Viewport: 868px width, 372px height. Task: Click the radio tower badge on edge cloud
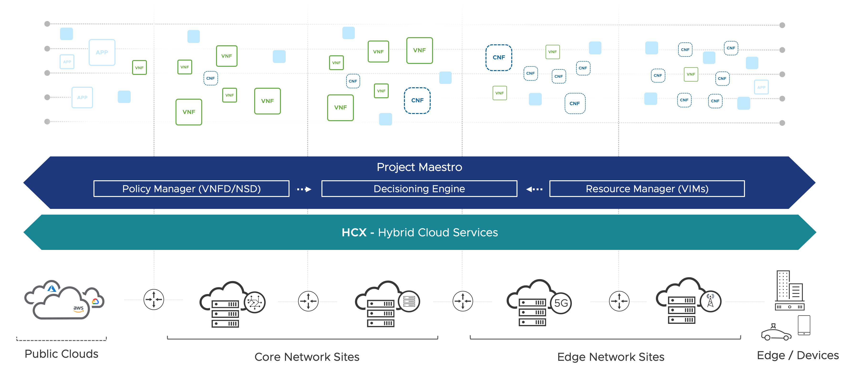click(x=710, y=301)
